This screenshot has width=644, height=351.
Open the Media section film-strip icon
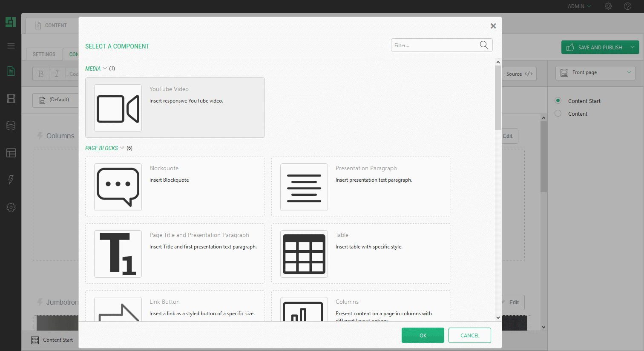click(x=11, y=98)
